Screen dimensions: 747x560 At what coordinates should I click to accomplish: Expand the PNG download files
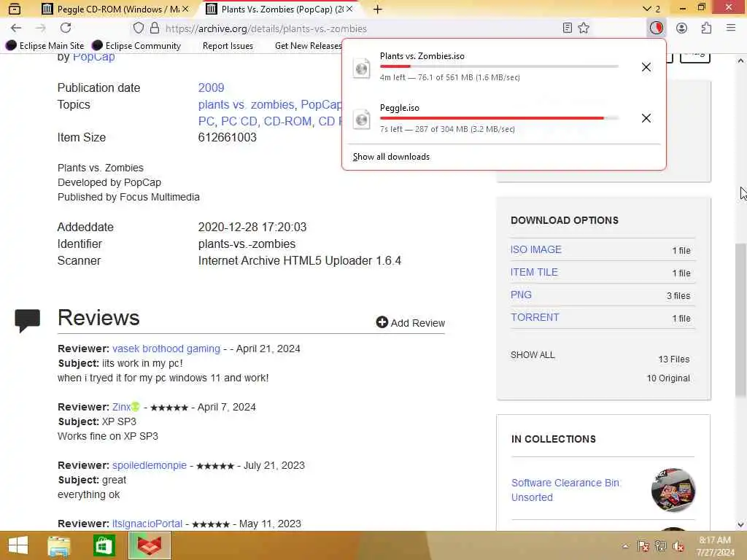coord(521,295)
